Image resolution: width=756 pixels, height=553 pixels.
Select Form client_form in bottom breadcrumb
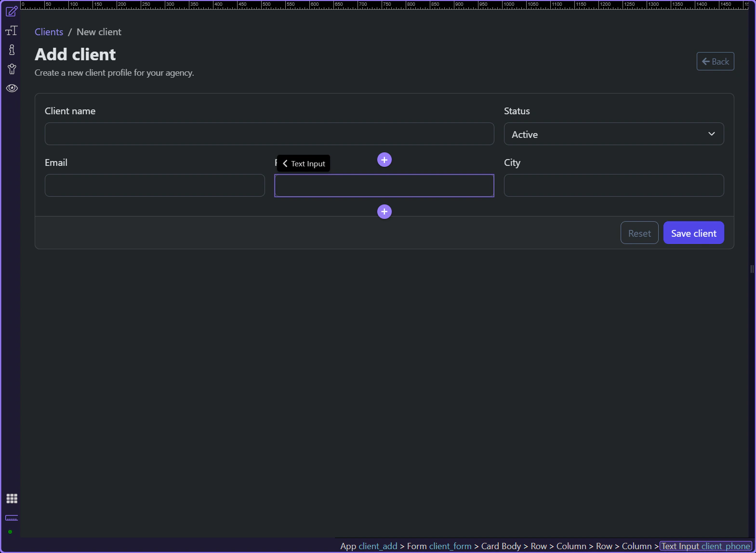coord(439,546)
